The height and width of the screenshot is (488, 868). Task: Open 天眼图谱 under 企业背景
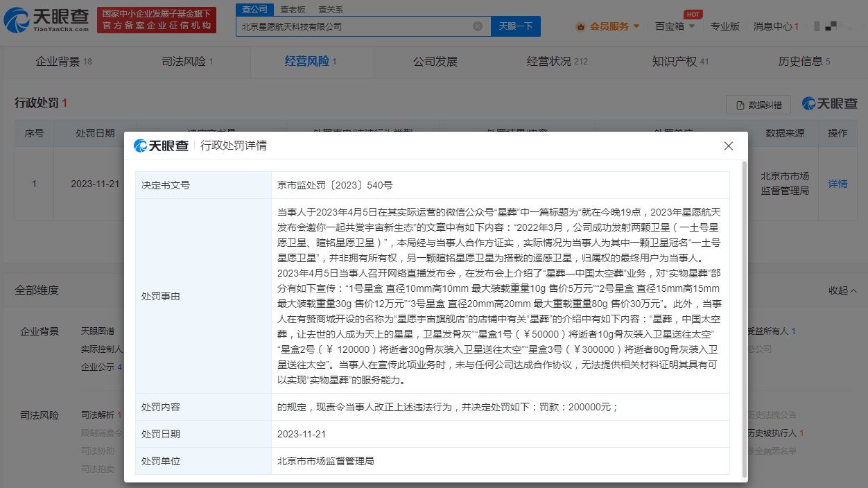(x=98, y=331)
